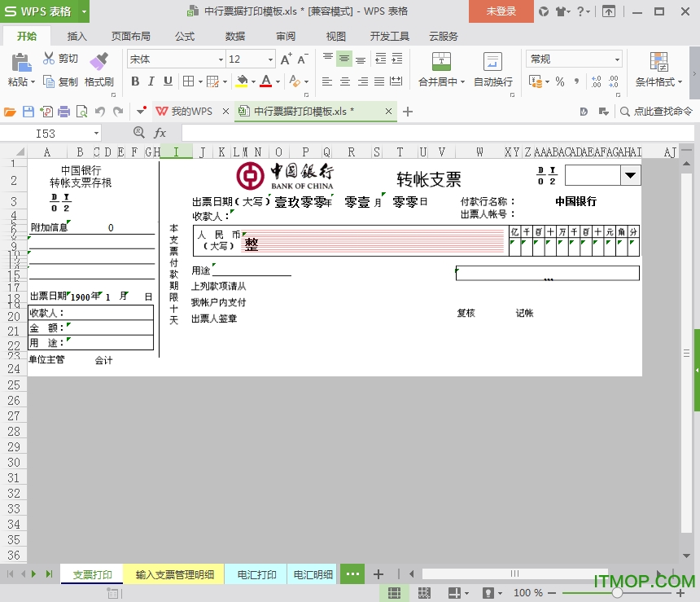Toggle top vertical alignment

(x=328, y=57)
